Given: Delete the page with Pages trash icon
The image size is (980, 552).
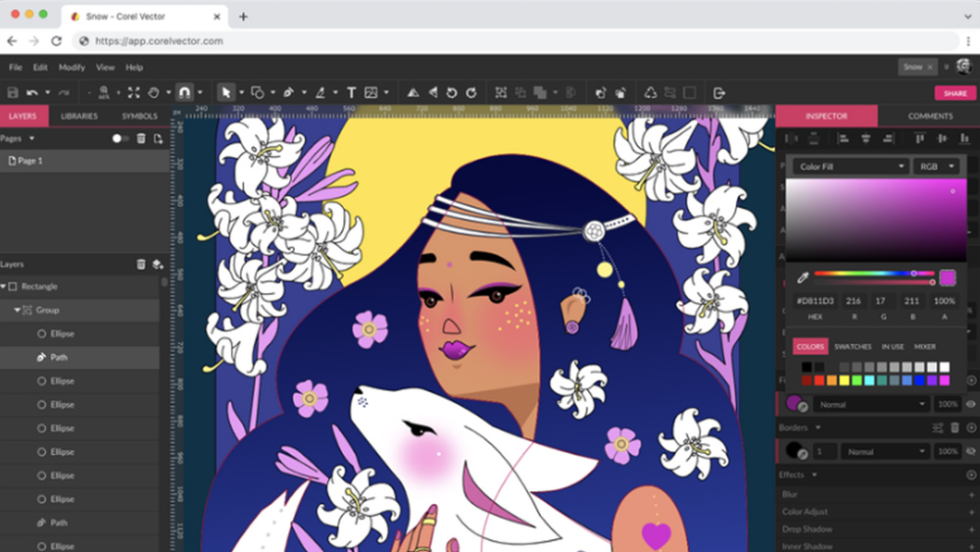Looking at the screenshot, I should pyautogui.click(x=141, y=138).
